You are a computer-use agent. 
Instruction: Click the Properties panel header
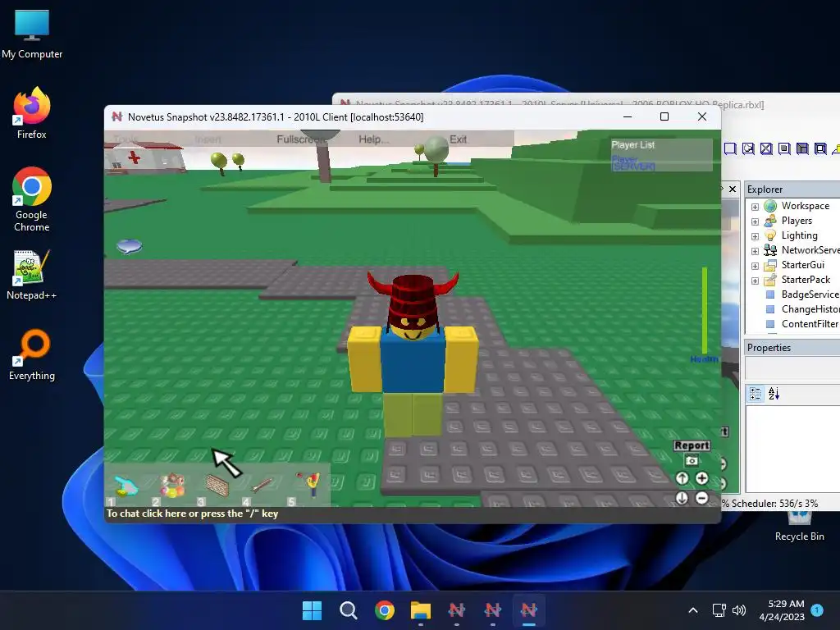[792, 348]
